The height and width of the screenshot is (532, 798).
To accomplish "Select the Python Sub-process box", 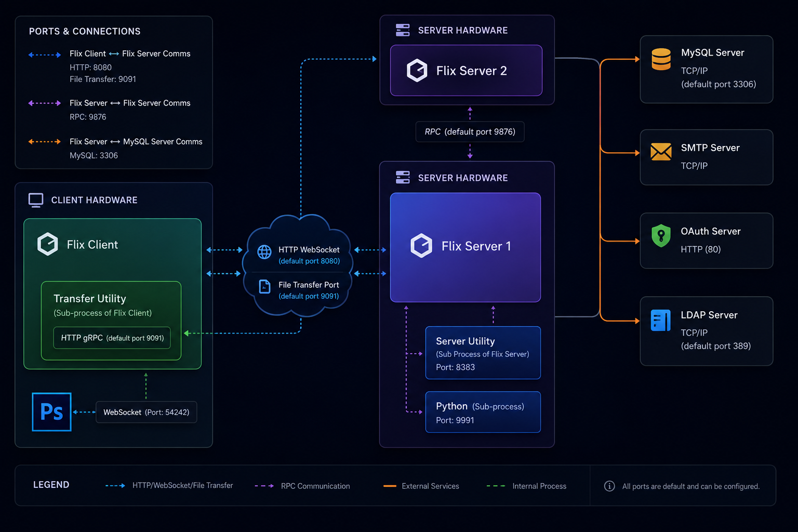I will pos(483,412).
